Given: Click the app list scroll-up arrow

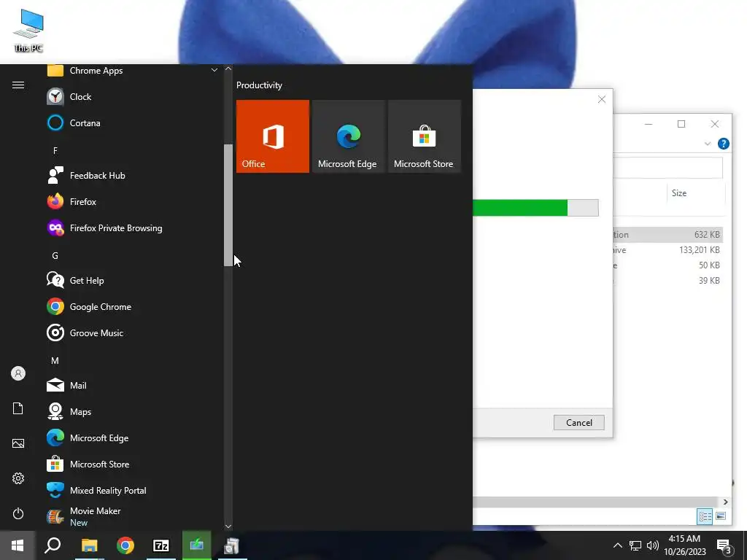Looking at the screenshot, I should [x=228, y=69].
